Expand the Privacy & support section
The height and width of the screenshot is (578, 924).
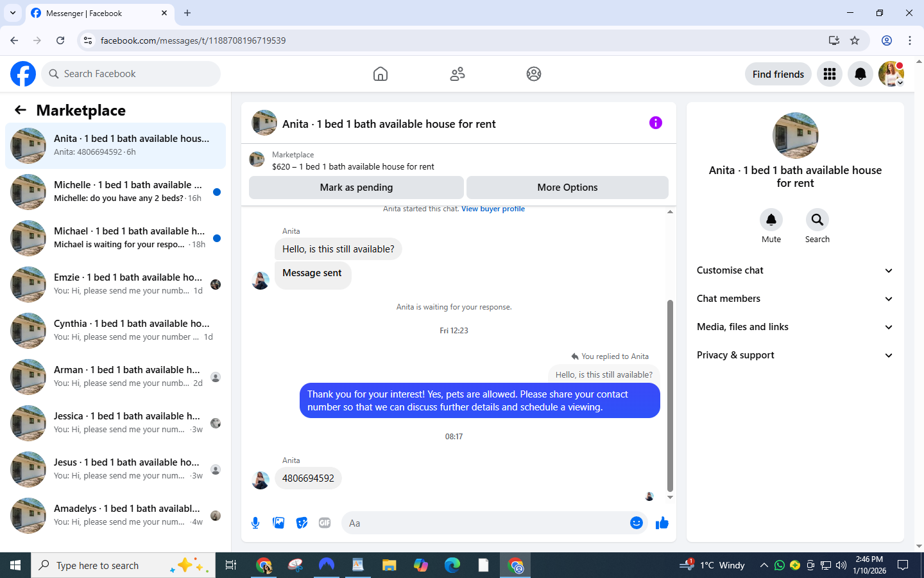(795, 355)
